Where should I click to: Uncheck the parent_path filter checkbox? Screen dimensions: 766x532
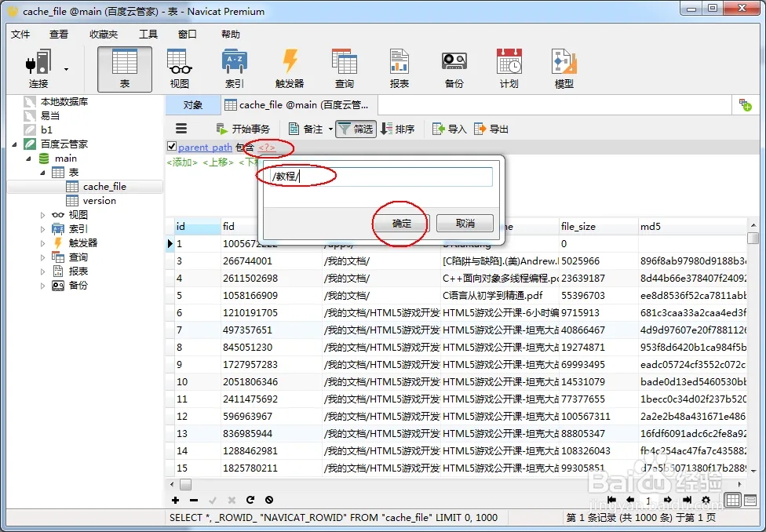pos(172,147)
